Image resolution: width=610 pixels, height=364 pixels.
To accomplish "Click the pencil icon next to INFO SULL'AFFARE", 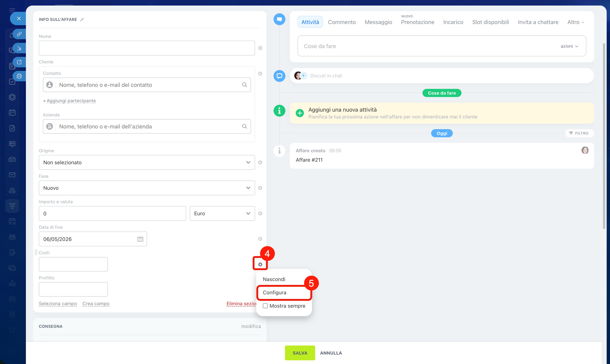I will [82, 20].
